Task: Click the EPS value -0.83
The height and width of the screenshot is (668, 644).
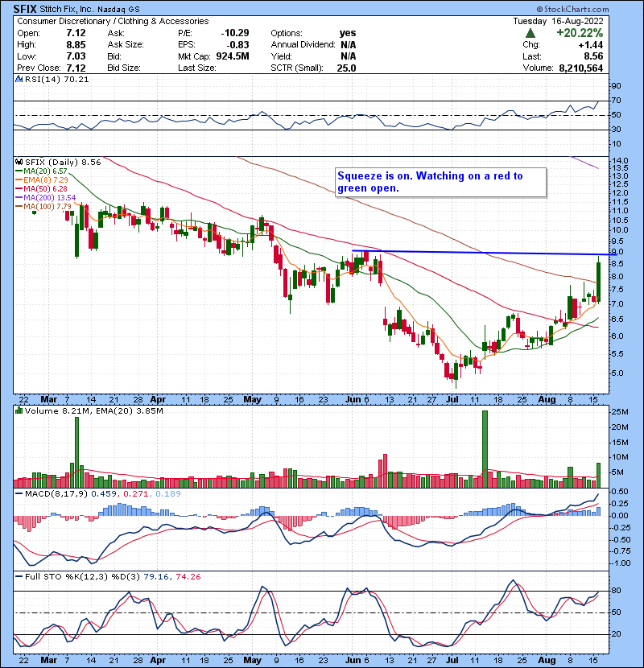Action: [237, 45]
